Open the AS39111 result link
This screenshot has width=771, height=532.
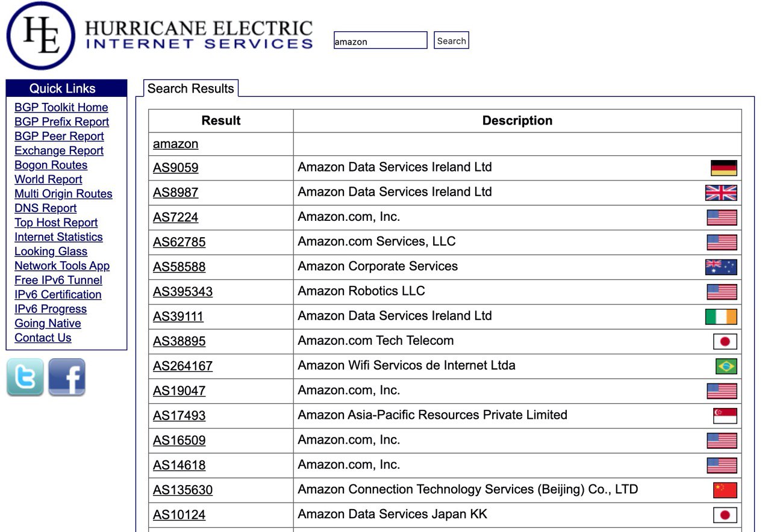[178, 317]
